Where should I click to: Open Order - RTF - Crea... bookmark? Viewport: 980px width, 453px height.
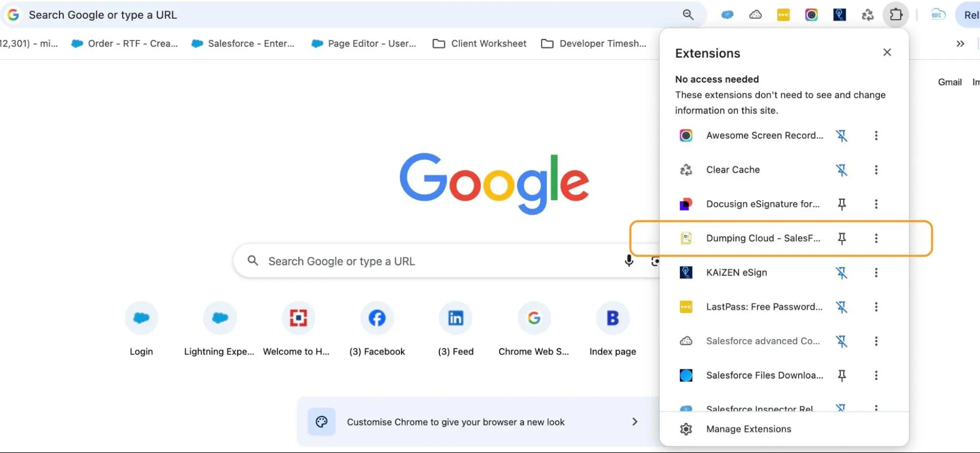coord(125,44)
